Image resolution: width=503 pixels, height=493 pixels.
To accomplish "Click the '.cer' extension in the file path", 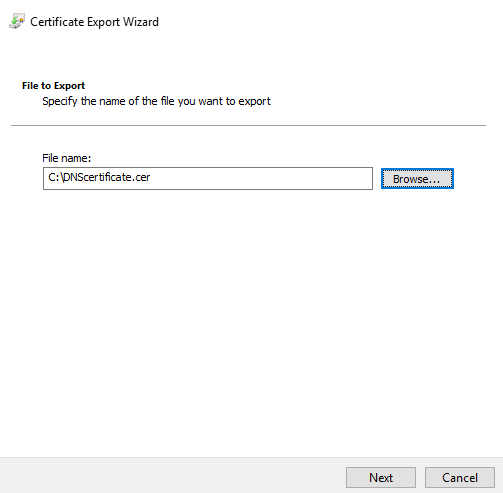I will click(141, 177).
